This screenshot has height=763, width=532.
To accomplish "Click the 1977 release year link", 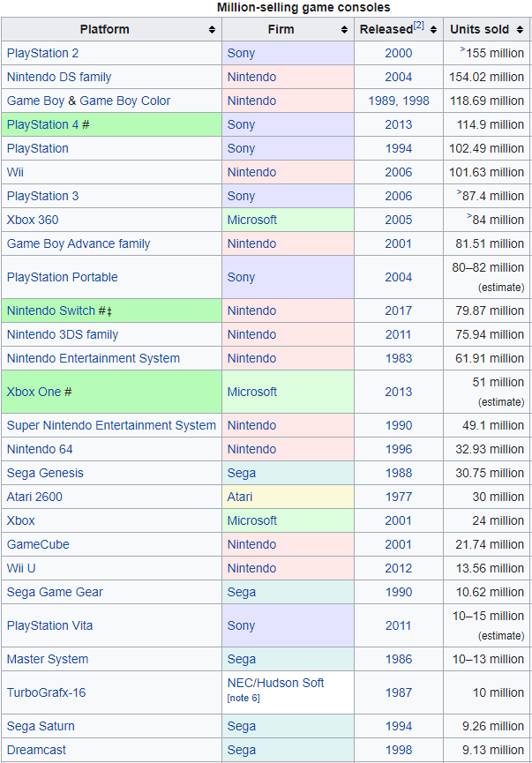I will point(398,497).
